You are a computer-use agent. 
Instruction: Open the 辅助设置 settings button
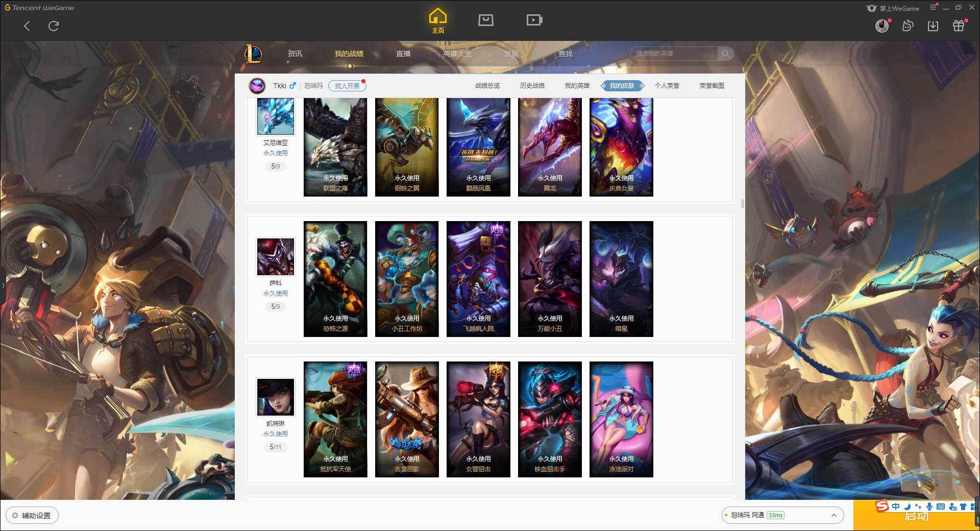(32, 516)
